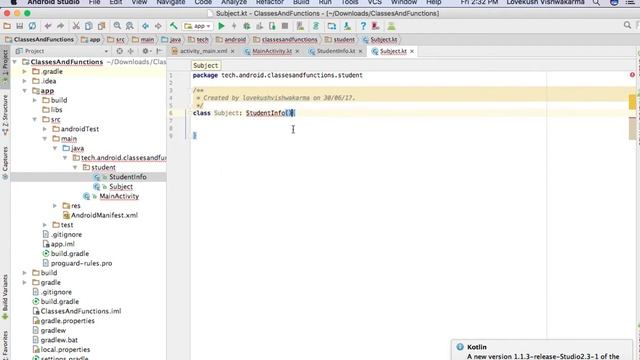Open the Refactor menu
The height and width of the screenshot is (360, 640).
tap(270, 2)
